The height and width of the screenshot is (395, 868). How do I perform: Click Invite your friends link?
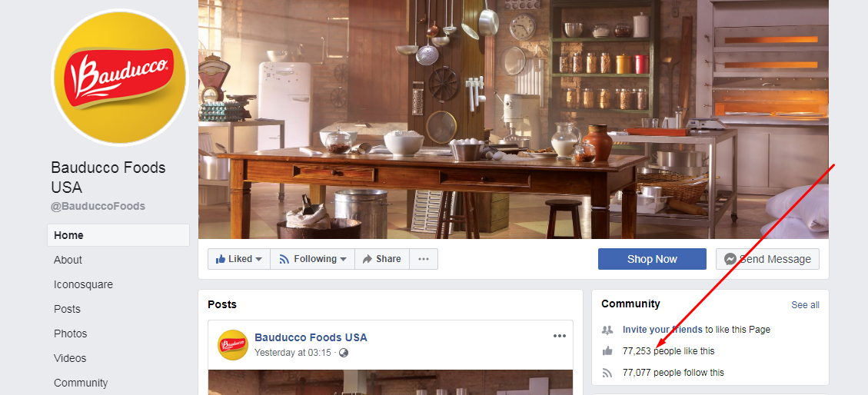pos(662,329)
